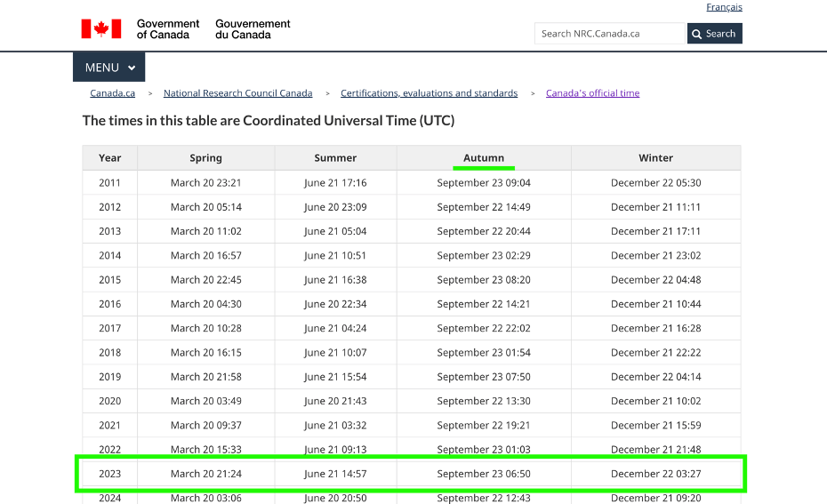Click the cell December 21 17:11
Viewport: 827px width, 504px height.
(655, 231)
